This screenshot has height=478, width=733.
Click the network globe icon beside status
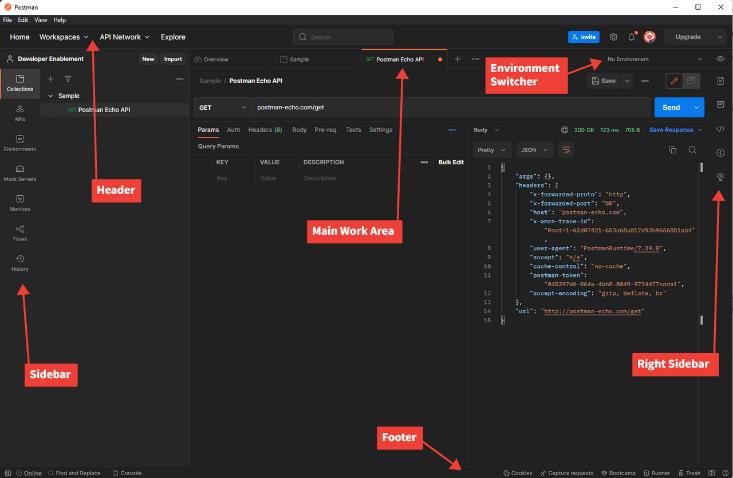click(x=564, y=130)
